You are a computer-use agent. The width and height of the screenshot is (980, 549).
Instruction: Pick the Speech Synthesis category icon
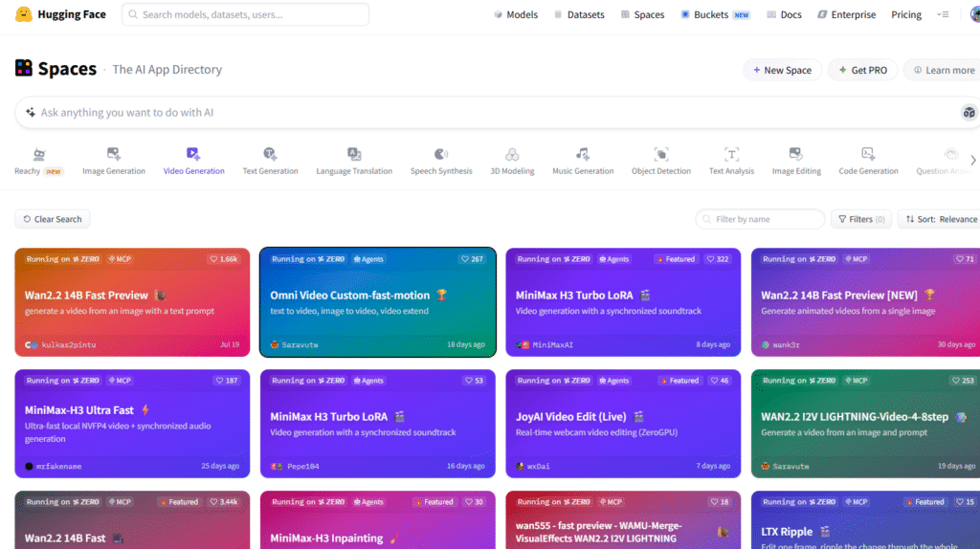[x=441, y=154]
